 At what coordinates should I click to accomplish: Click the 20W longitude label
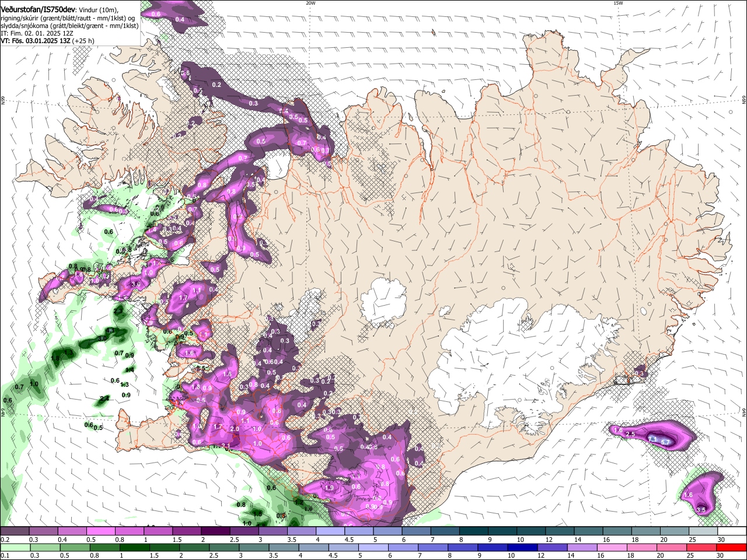(x=310, y=3)
